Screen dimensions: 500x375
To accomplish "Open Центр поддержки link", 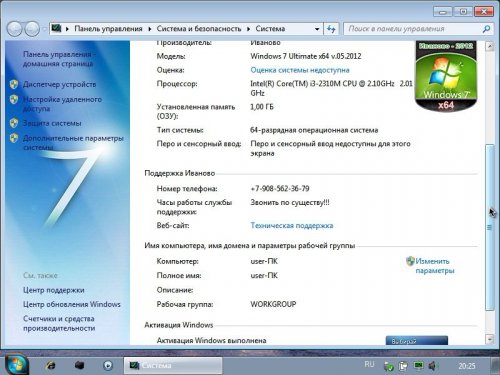I will [54, 290].
